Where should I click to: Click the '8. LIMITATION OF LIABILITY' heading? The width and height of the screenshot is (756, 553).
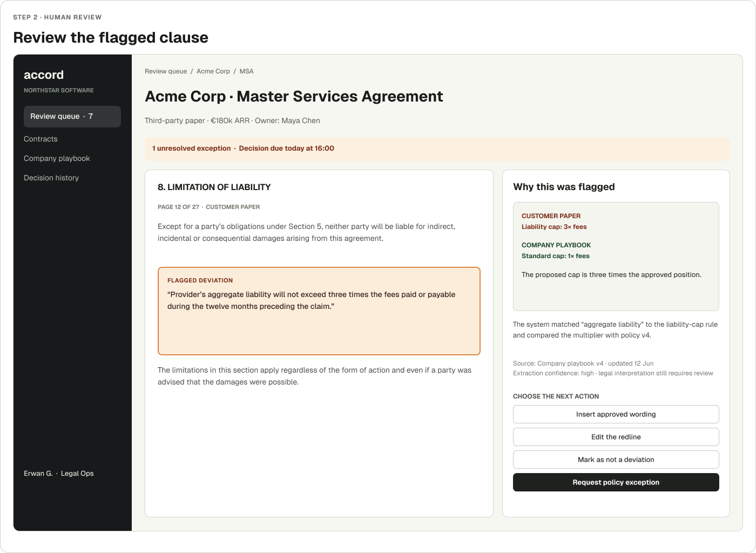[x=214, y=187]
